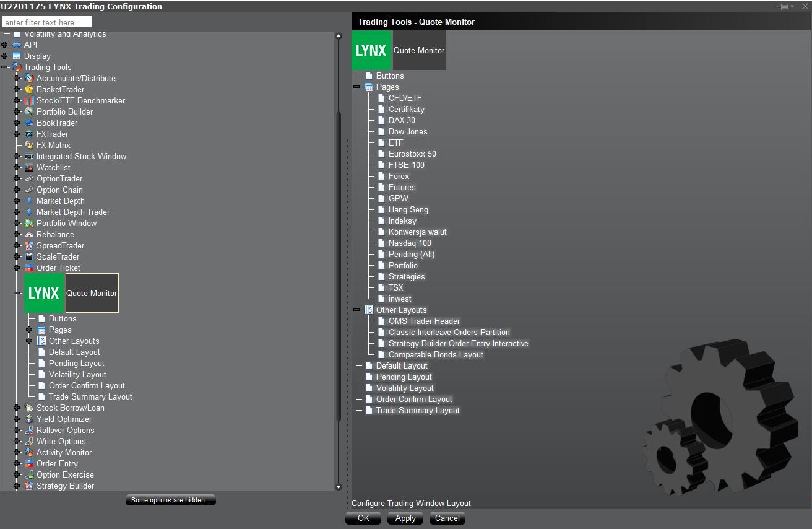Click the BasketTrader icon

[x=28, y=89]
